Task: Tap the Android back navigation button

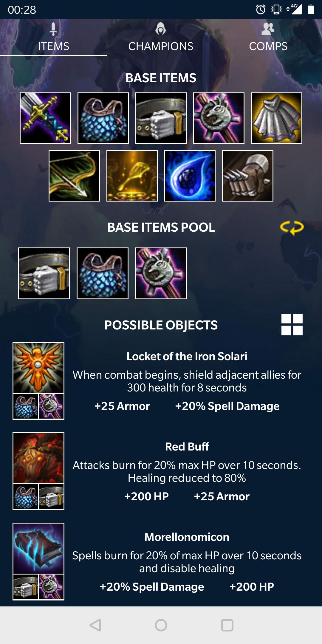Action: click(x=95, y=625)
